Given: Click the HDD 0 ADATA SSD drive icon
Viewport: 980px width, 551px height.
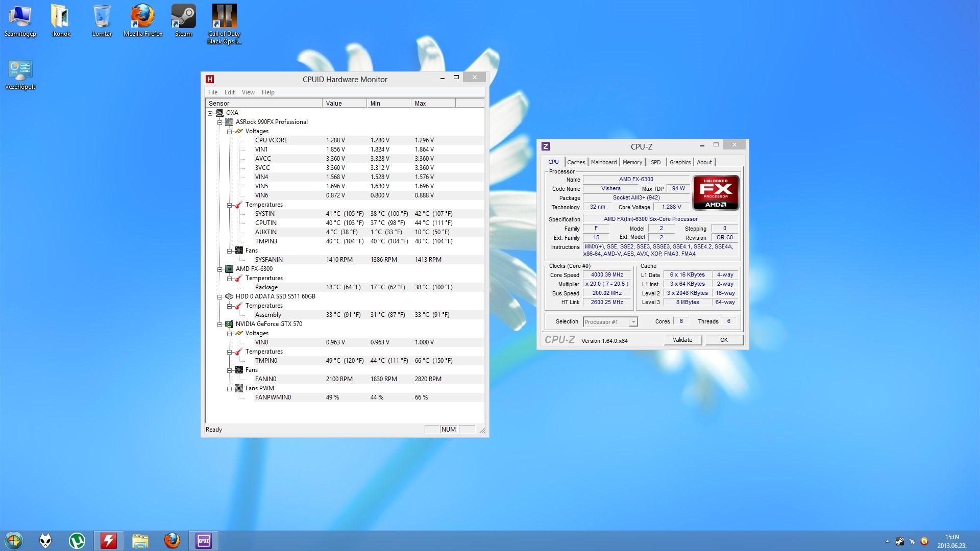Looking at the screenshot, I should [229, 296].
